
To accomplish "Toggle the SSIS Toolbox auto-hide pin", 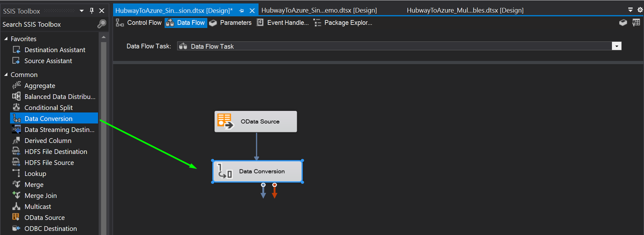I will (92, 11).
